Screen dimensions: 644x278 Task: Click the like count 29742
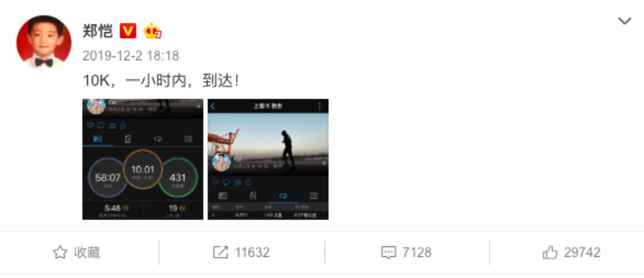582,252
